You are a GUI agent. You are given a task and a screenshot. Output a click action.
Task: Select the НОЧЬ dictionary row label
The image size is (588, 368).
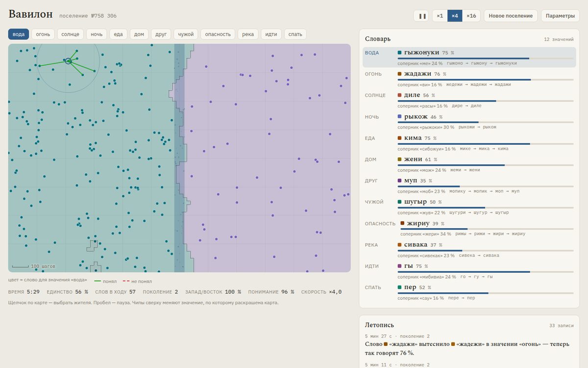(x=372, y=117)
